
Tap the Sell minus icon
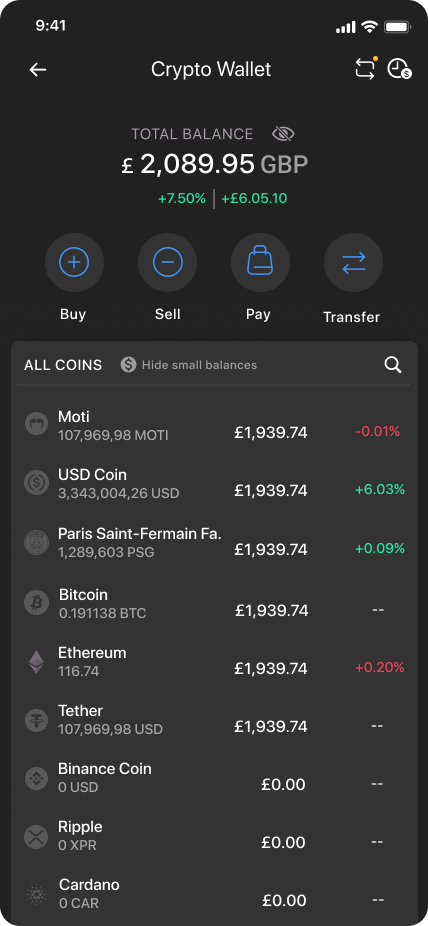pos(168,262)
